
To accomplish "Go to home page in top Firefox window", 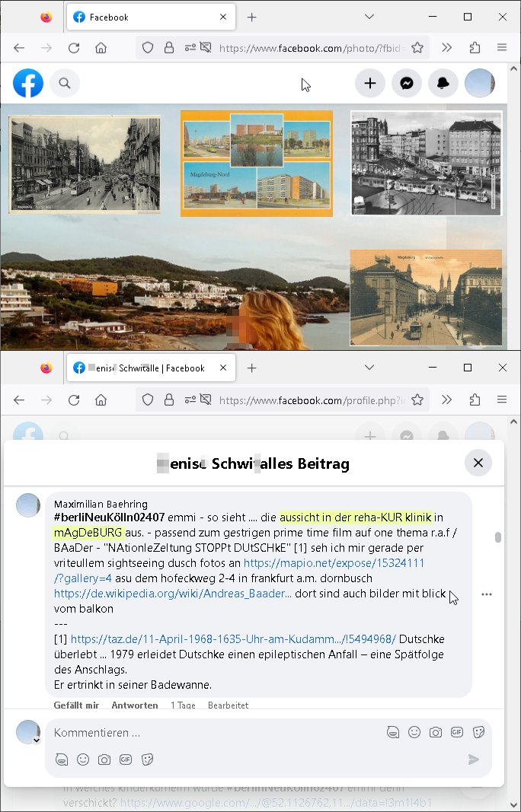I will tap(101, 48).
